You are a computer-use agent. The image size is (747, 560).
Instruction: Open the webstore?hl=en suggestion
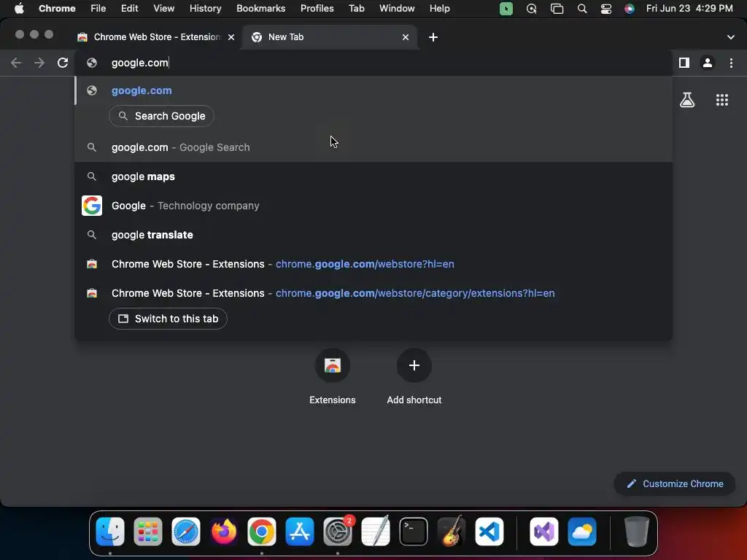point(373,264)
